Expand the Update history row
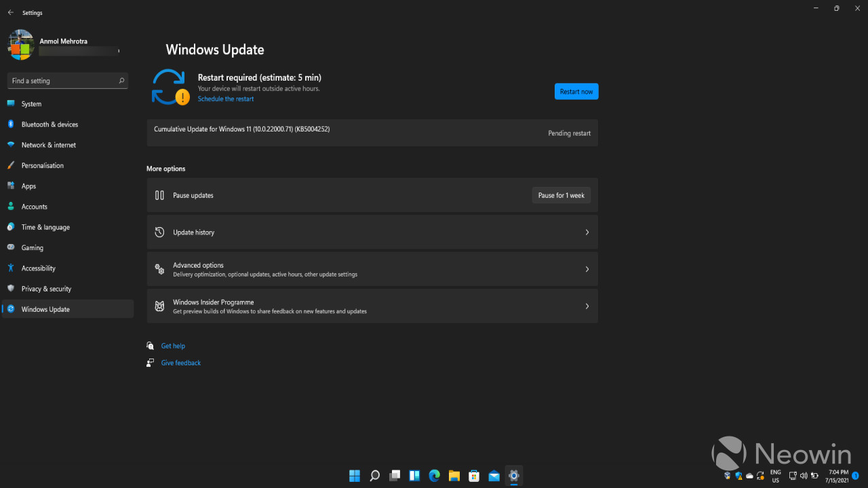The width and height of the screenshot is (868, 488). [x=372, y=232]
